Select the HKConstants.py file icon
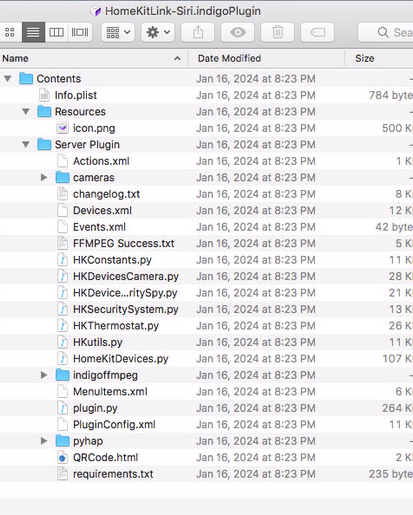413x515 pixels. 62,260
